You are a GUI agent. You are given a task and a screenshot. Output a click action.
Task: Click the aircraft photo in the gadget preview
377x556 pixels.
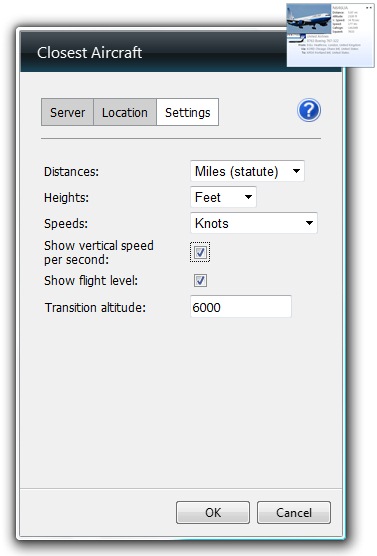pyautogui.click(x=309, y=19)
